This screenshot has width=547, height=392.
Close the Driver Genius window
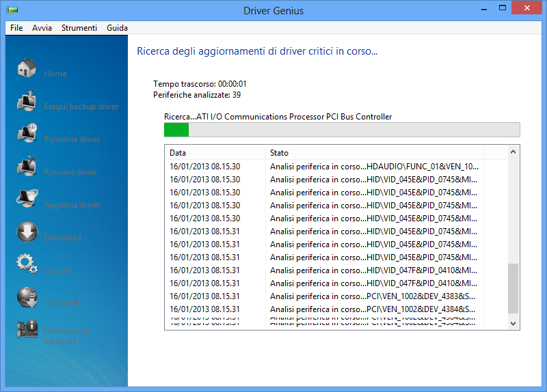coord(526,8)
